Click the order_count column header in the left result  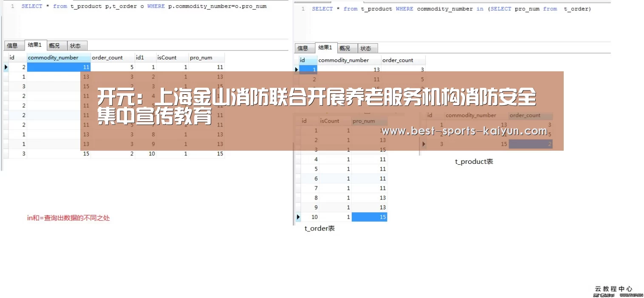pos(113,58)
